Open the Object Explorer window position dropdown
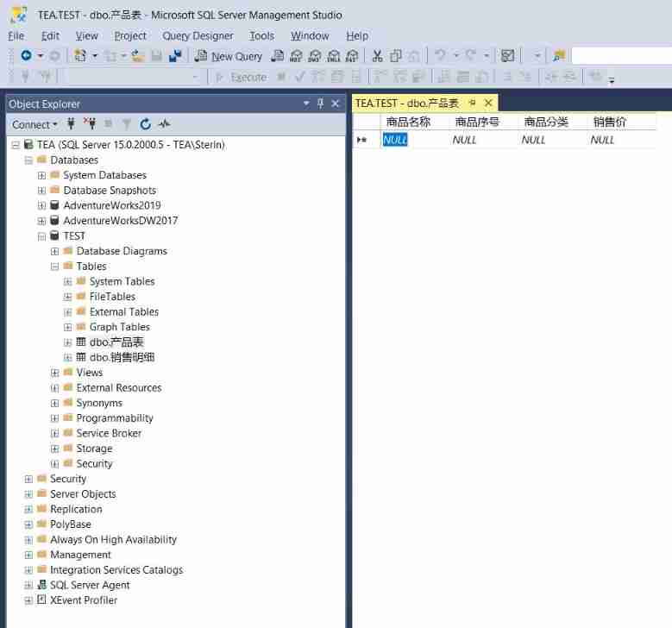 pyautogui.click(x=306, y=104)
